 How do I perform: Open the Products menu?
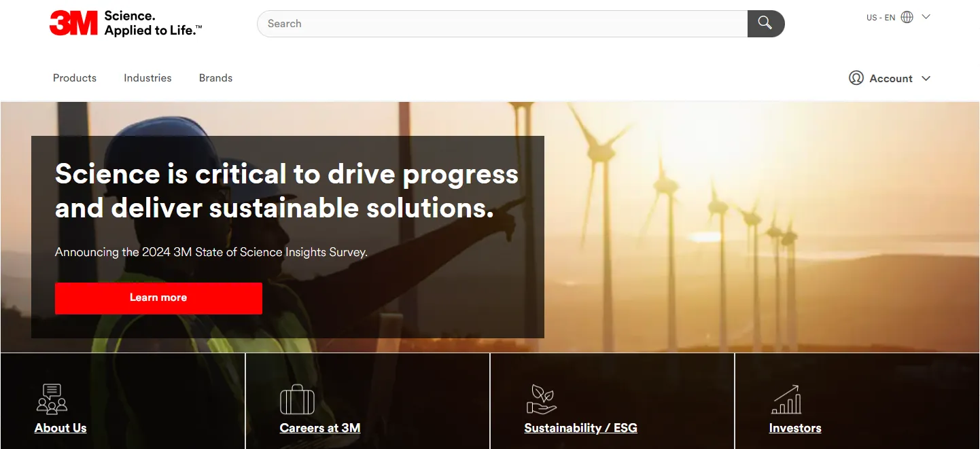(75, 78)
